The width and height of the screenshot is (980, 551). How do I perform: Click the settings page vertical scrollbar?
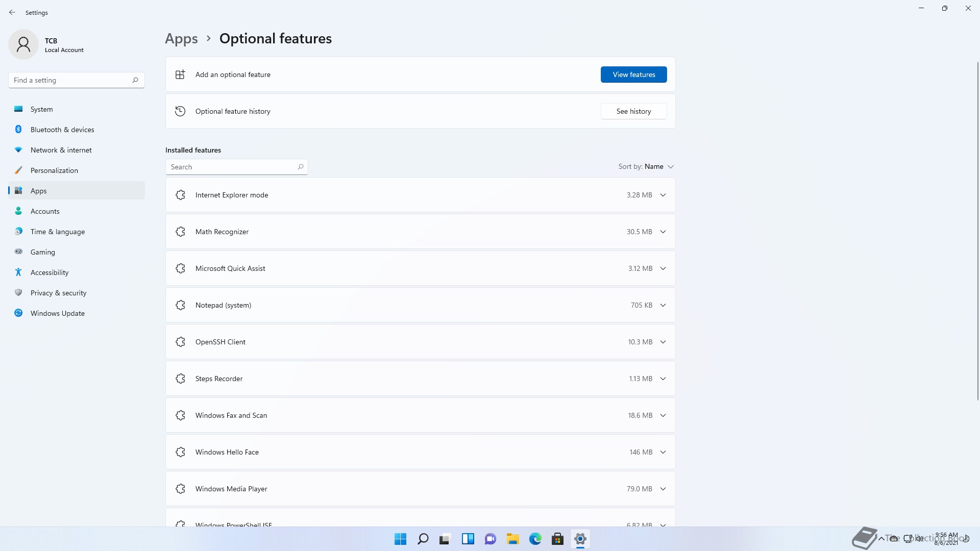[978, 231]
